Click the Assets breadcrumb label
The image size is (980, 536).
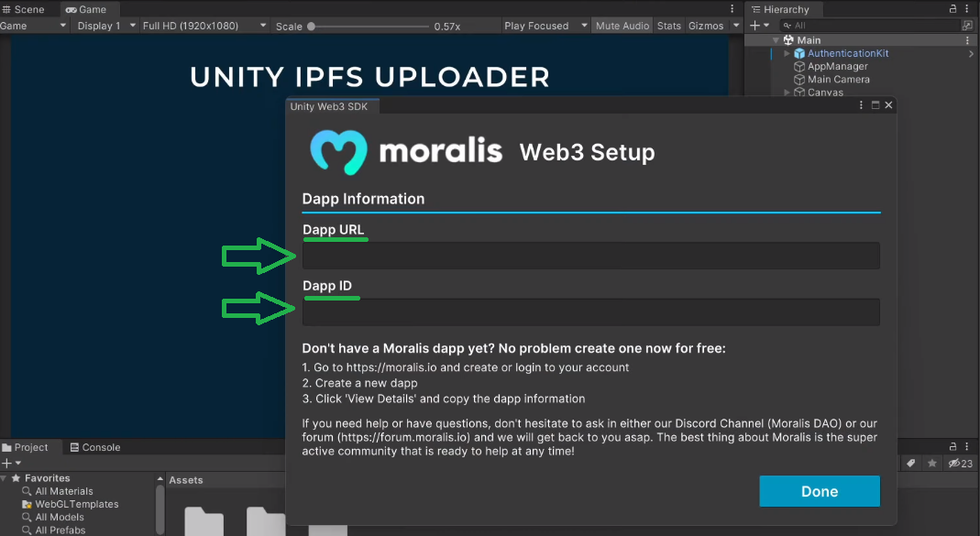tap(185, 480)
